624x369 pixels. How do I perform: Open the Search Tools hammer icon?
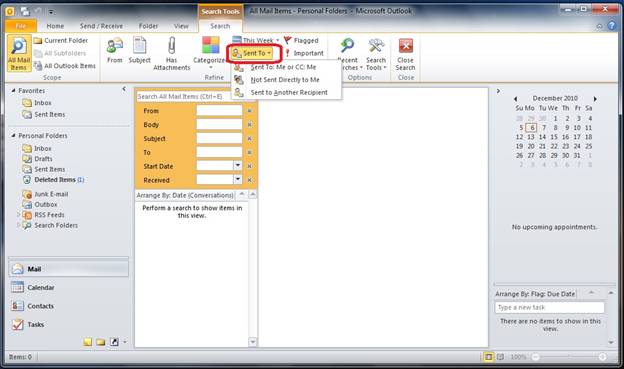[376, 46]
